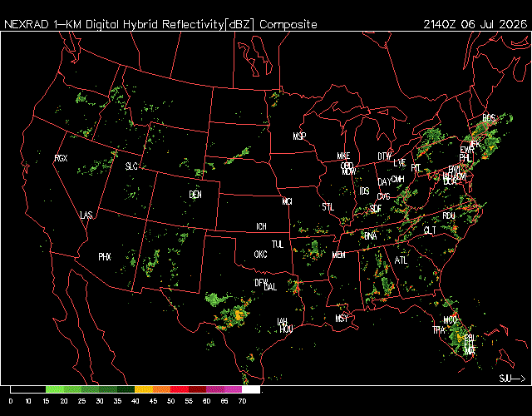Image resolution: width=532 pixels, height=416 pixels.
Task: Click the DEN station label
Action: (x=195, y=195)
